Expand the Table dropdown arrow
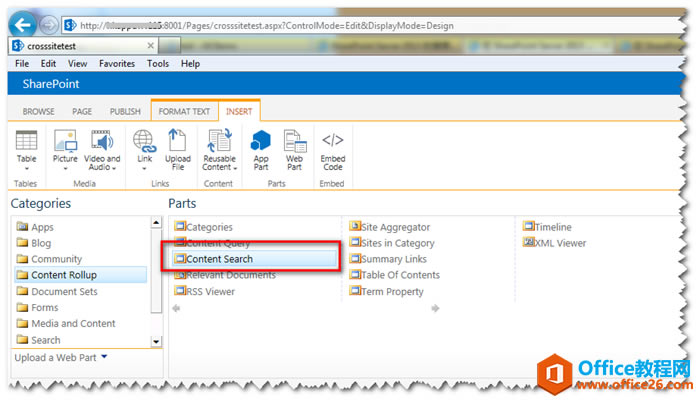 [27, 169]
